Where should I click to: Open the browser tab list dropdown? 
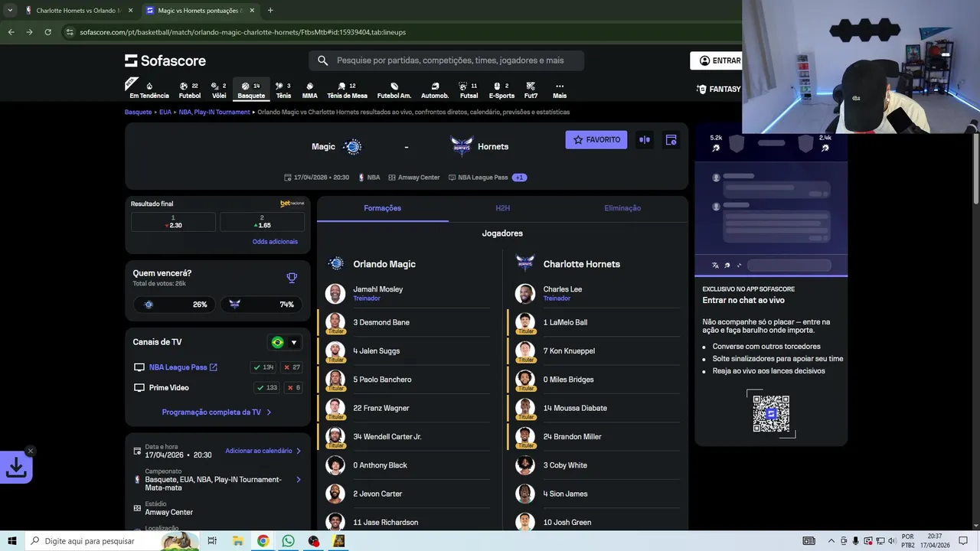[x=10, y=11]
